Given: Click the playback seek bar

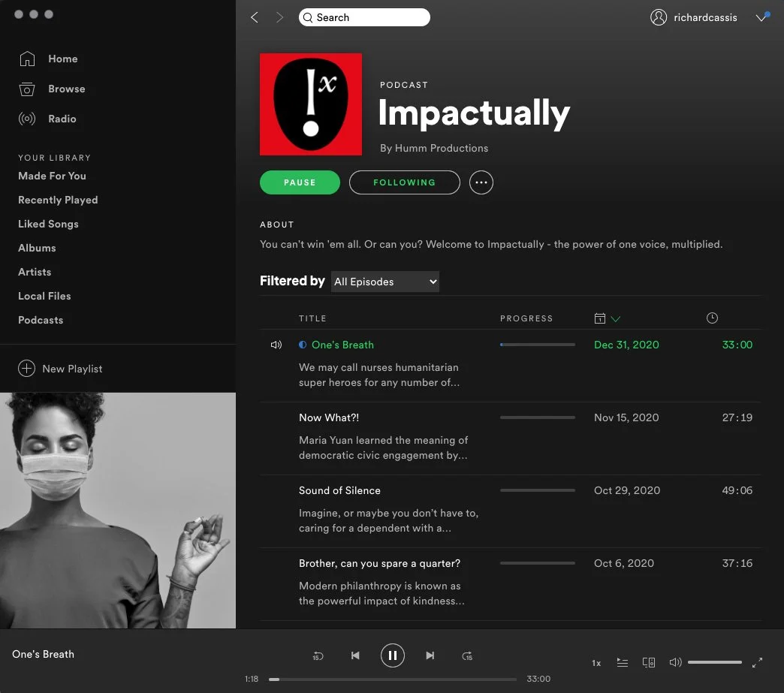Looking at the screenshot, I should [x=393, y=679].
